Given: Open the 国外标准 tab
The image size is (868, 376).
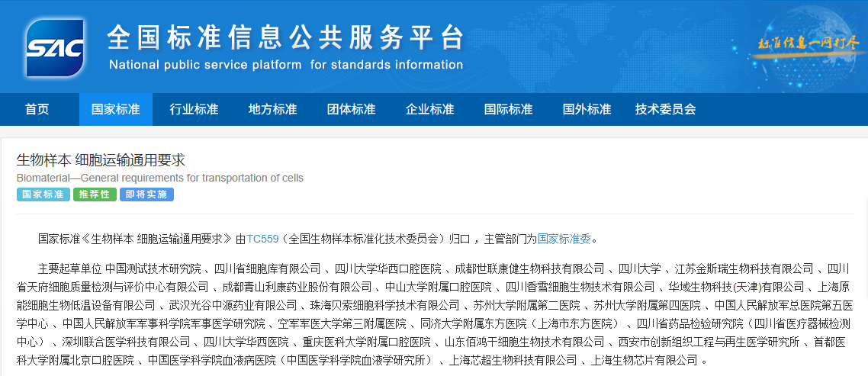Looking at the screenshot, I should click(587, 109).
